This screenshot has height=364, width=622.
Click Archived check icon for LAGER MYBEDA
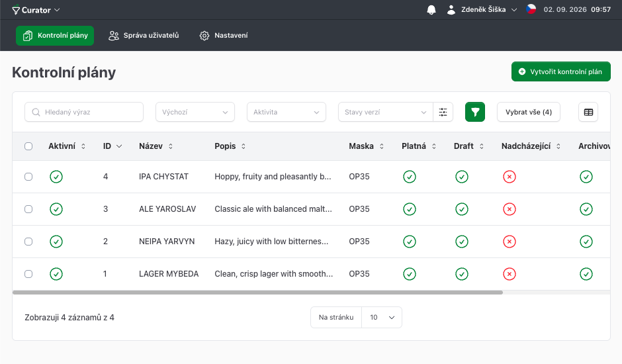586,274
